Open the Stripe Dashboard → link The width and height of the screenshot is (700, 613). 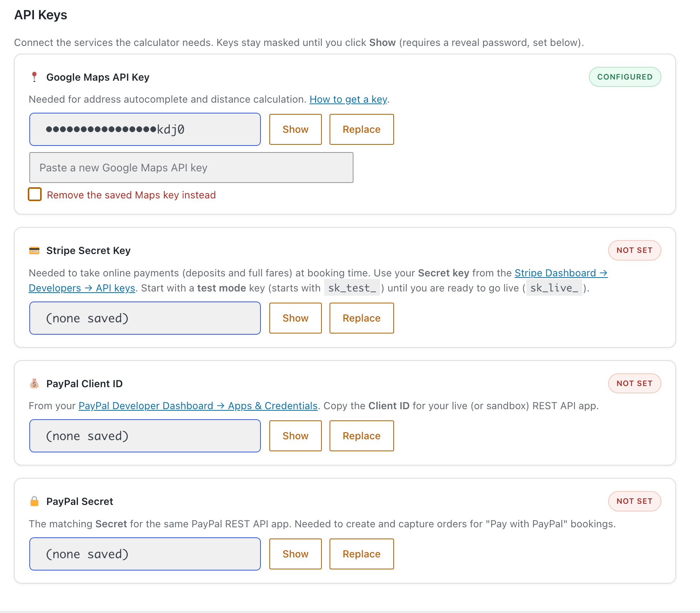561,273
